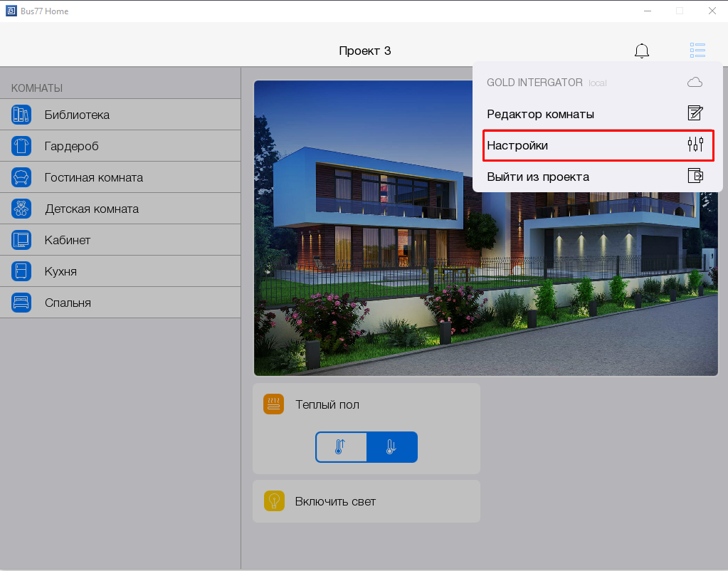Click the cloud connection icon
Viewport: 728px width, 571px height.
click(695, 83)
